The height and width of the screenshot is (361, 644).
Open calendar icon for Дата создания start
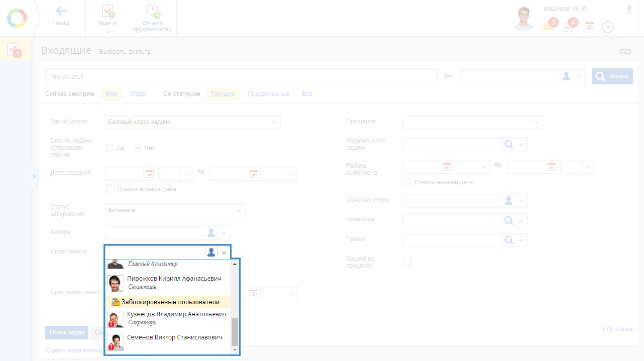pos(149,174)
